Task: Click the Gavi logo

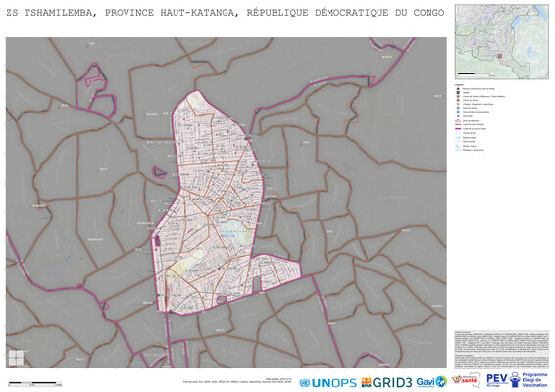Action: [x=431, y=382]
